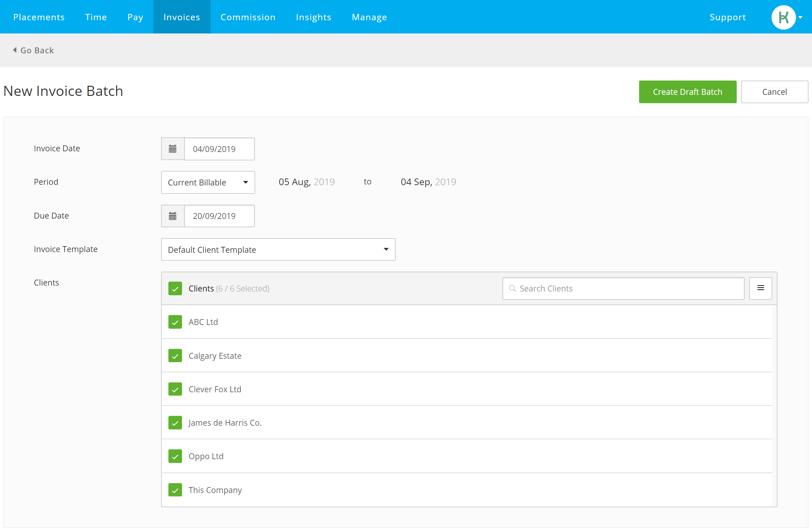Image resolution: width=812 pixels, height=531 pixels.
Task: Select the Invoices tab
Action: [x=182, y=17]
